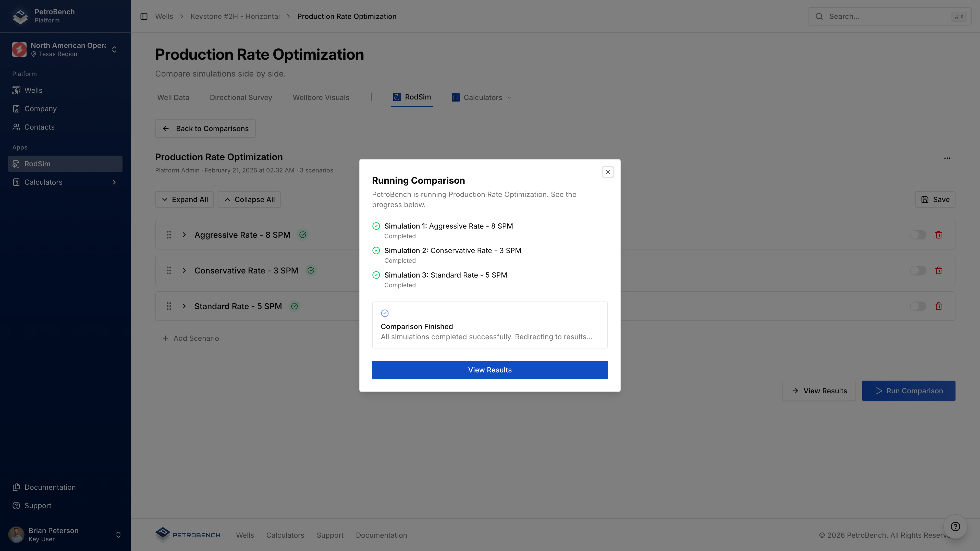
Task: Click trash icon for Standard Rate scenario
Action: pos(939,306)
